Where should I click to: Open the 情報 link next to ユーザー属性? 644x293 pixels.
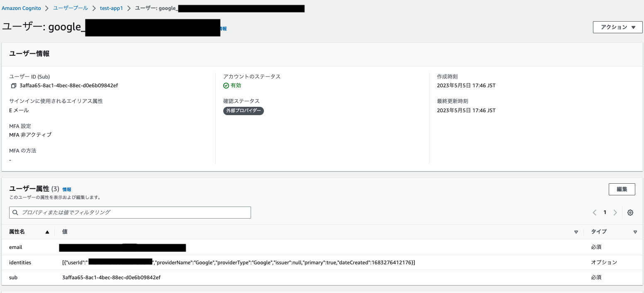pyautogui.click(x=67, y=190)
